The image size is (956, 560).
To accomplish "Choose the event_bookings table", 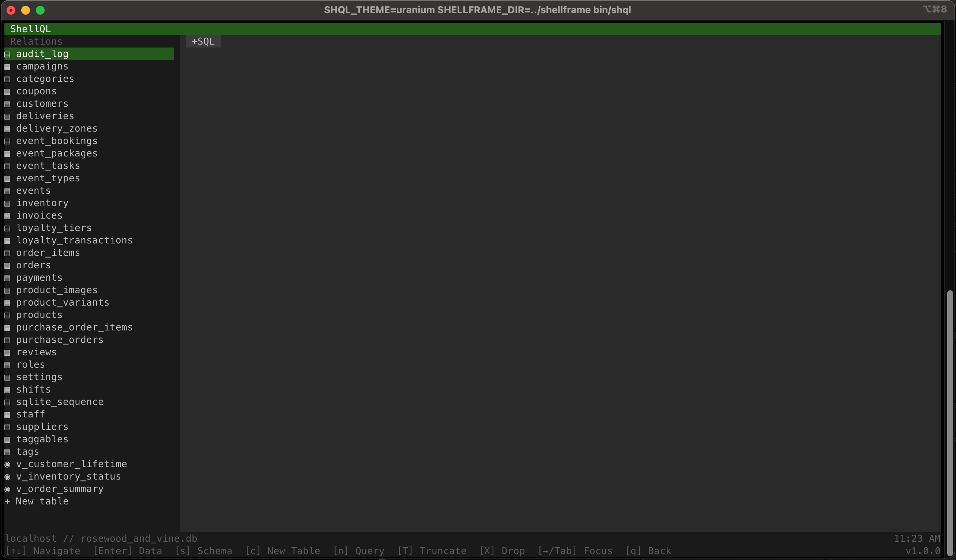I will [x=57, y=141].
